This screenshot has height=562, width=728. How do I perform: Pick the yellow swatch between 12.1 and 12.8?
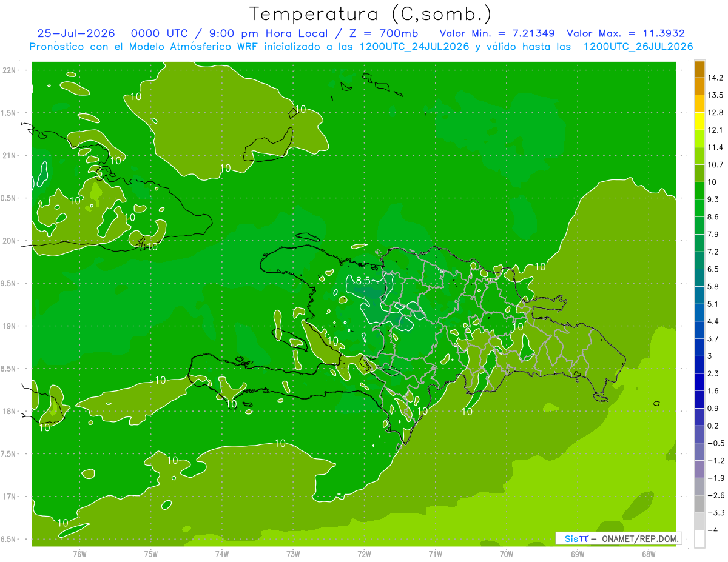point(699,121)
